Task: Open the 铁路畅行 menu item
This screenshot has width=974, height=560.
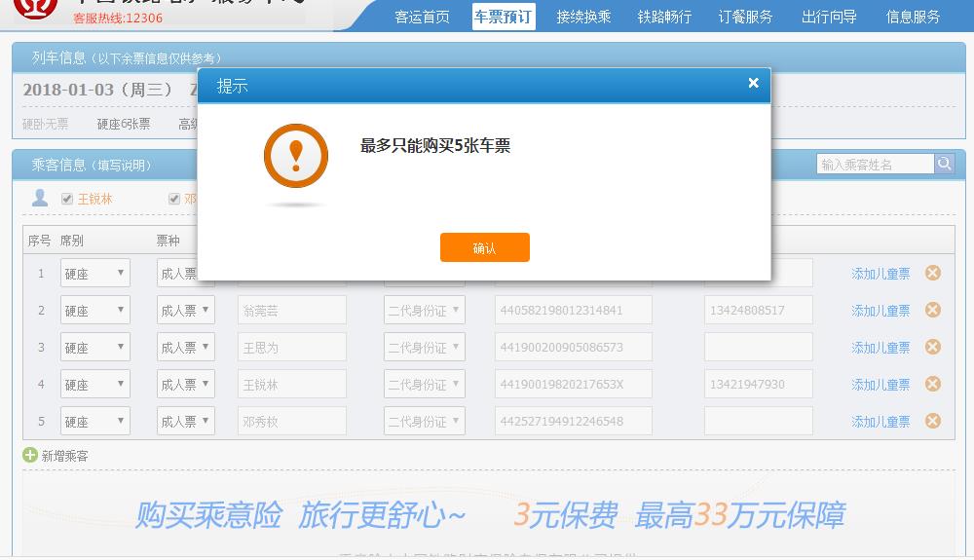Action: point(664,17)
